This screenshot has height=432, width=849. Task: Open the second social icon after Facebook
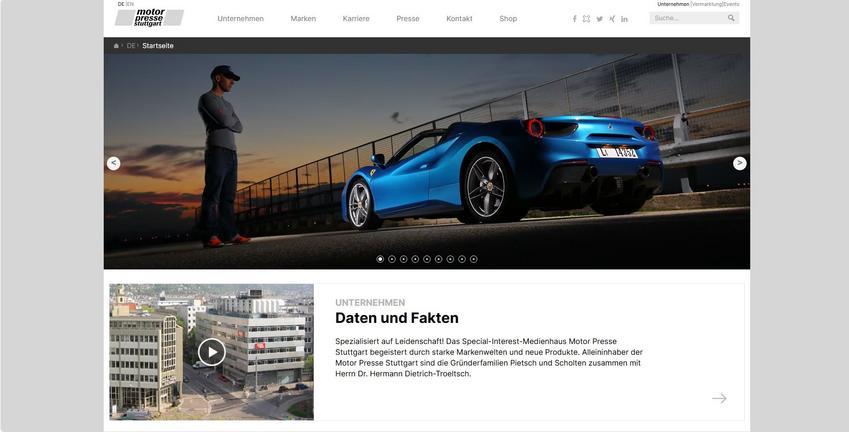coord(586,19)
